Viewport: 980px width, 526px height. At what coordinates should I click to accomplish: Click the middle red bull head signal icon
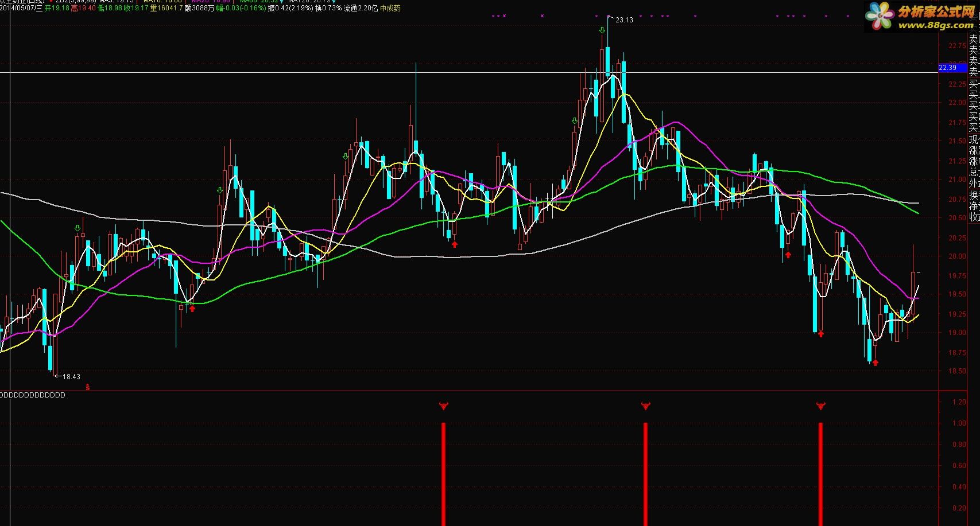[x=645, y=406]
